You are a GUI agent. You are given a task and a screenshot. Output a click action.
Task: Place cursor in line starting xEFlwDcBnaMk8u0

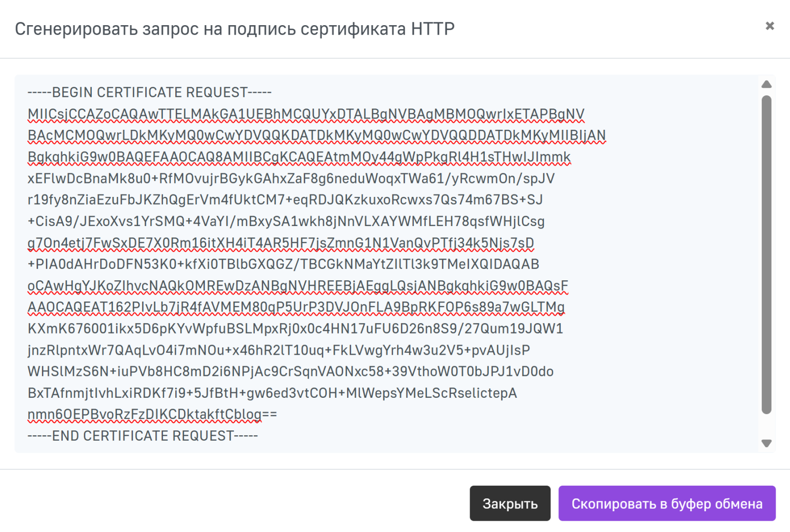tap(291, 179)
